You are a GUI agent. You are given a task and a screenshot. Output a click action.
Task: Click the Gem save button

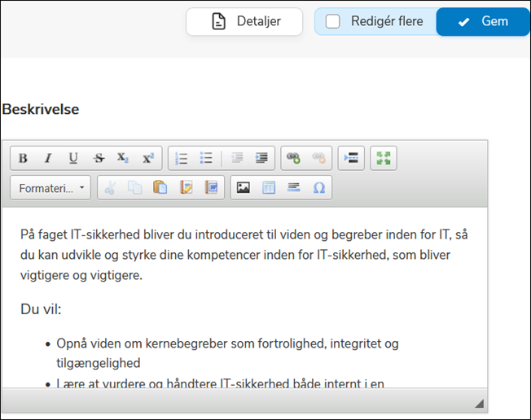(483, 22)
